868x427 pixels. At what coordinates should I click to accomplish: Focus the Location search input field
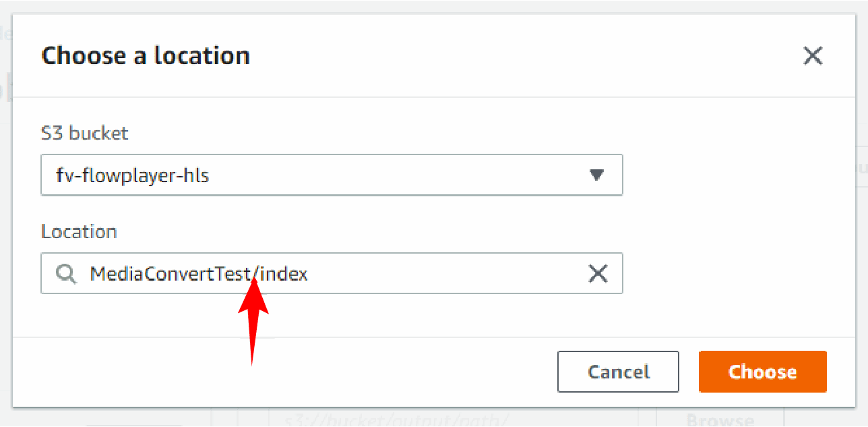332,273
